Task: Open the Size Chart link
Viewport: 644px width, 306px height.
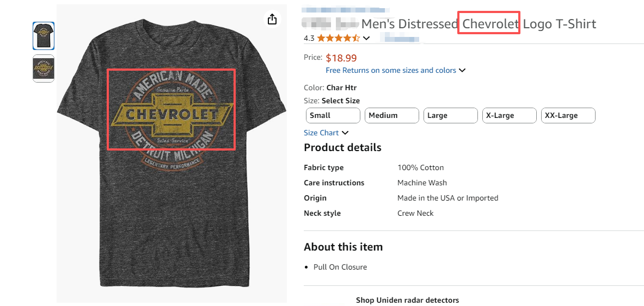Action: coord(321,133)
